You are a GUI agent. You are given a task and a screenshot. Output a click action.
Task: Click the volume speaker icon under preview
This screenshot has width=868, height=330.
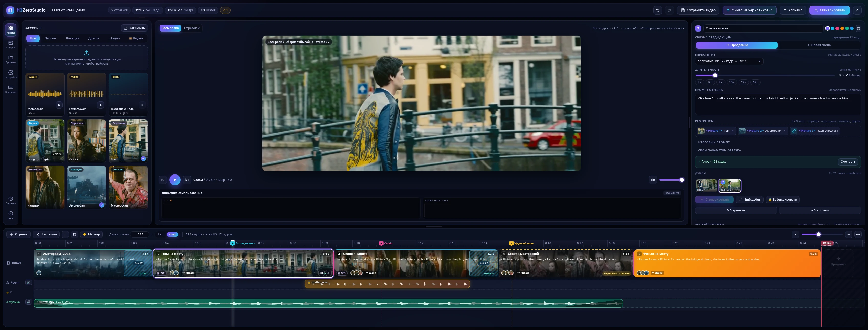[x=653, y=180]
